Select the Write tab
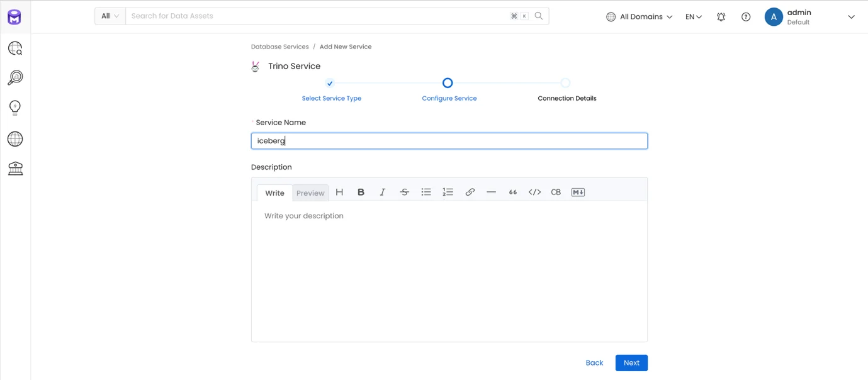 (274, 193)
